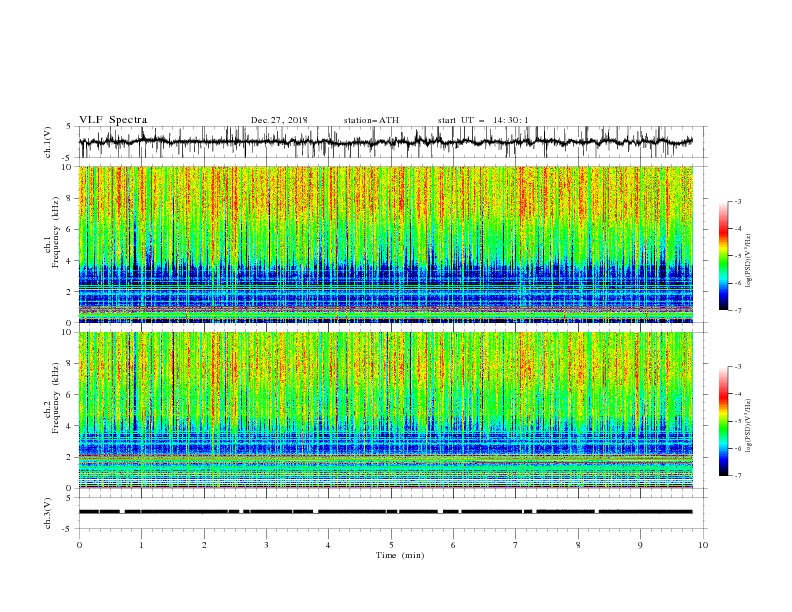Click the "5" tick on the time axis
Viewport: 792px width, 612px height.
pos(391,545)
